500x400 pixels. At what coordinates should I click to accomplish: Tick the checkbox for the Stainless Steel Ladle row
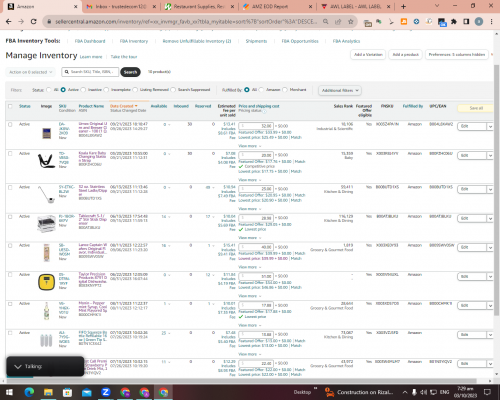tap(10, 187)
